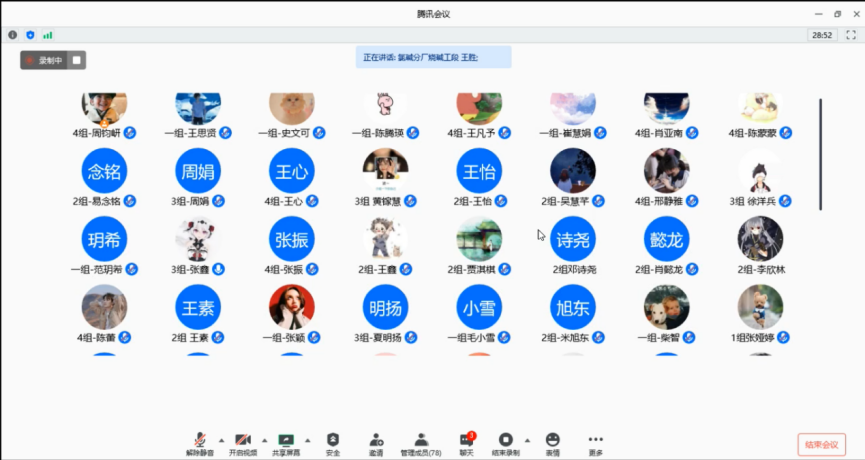865x460 pixels.
Task: Click the red 结束会议 end meeting button
Action: coord(821,445)
